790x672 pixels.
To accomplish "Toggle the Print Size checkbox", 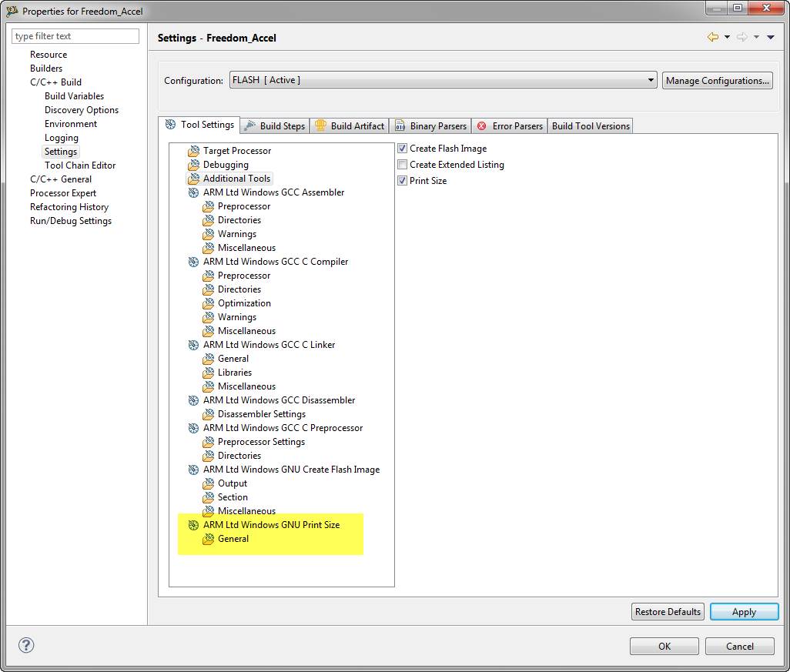I will [x=402, y=181].
